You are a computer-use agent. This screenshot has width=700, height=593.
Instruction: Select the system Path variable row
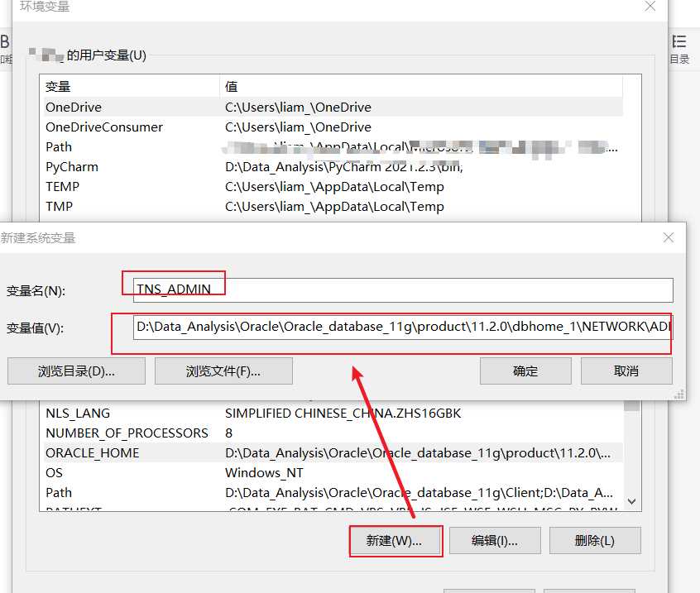coord(333,493)
